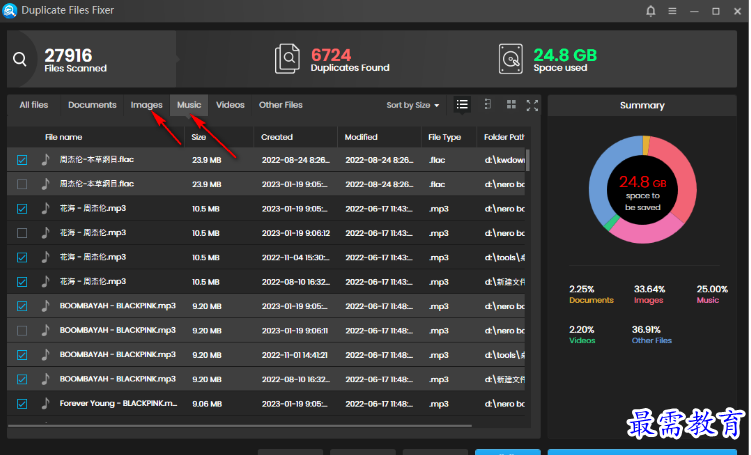Viewport: 751px width, 455px height.
Task: Select the Music tab
Action: (x=189, y=105)
